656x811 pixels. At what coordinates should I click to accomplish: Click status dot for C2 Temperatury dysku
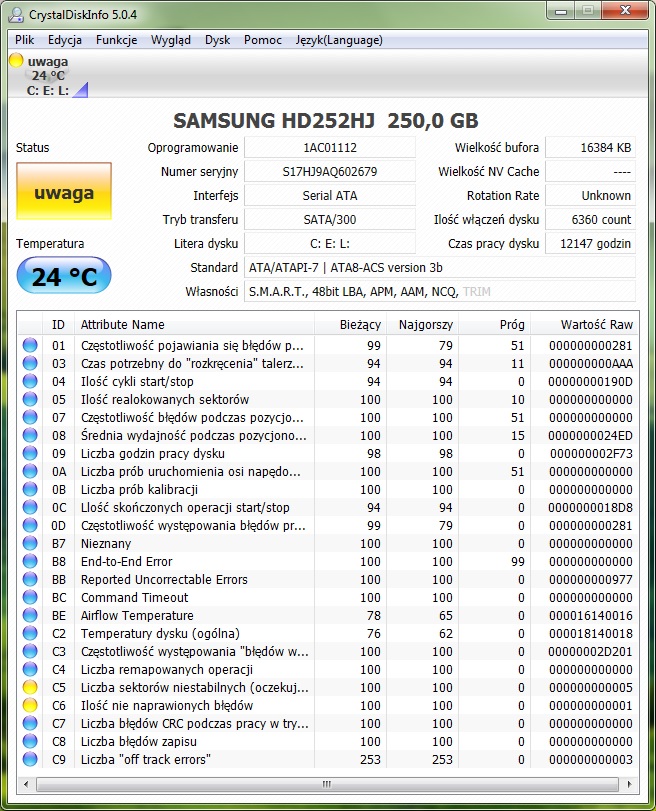(x=30, y=633)
